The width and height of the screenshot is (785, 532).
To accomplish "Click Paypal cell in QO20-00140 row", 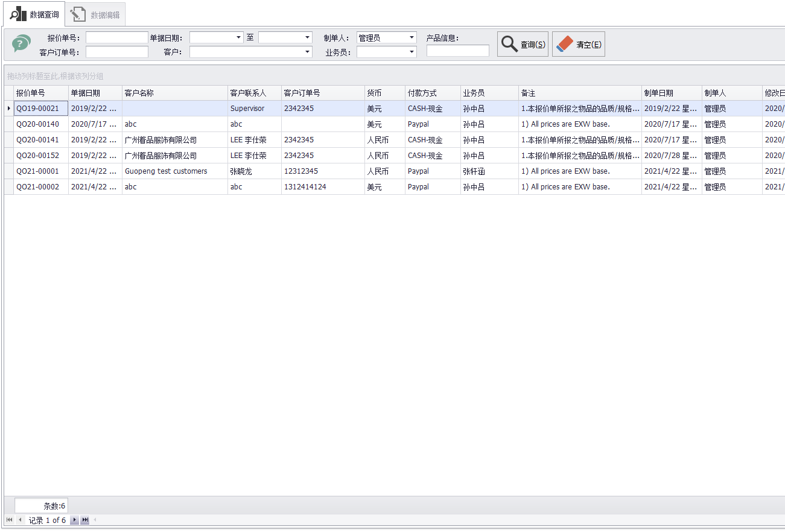I will (x=433, y=124).
